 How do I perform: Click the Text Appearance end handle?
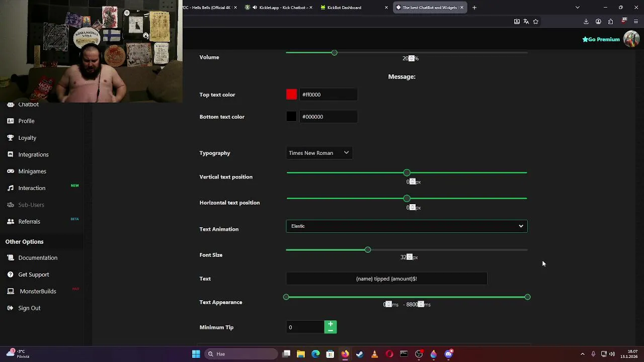coord(527,297)
